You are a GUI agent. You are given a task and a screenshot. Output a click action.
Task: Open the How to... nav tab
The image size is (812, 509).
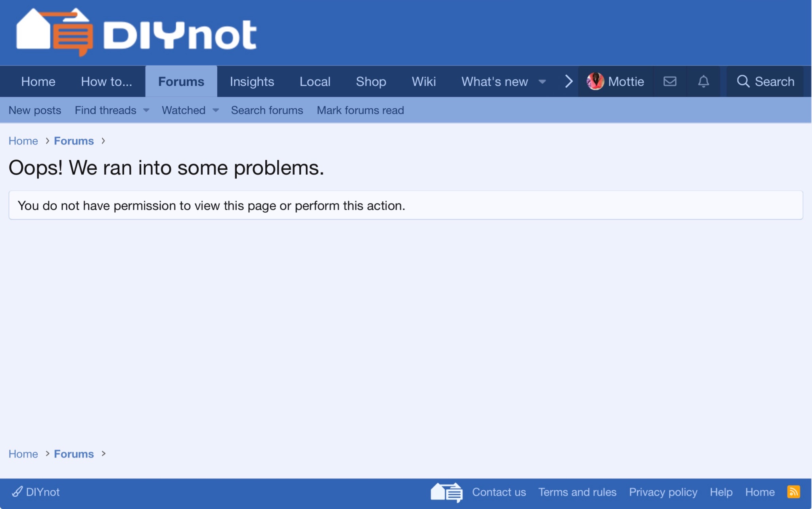pos(106,81)
